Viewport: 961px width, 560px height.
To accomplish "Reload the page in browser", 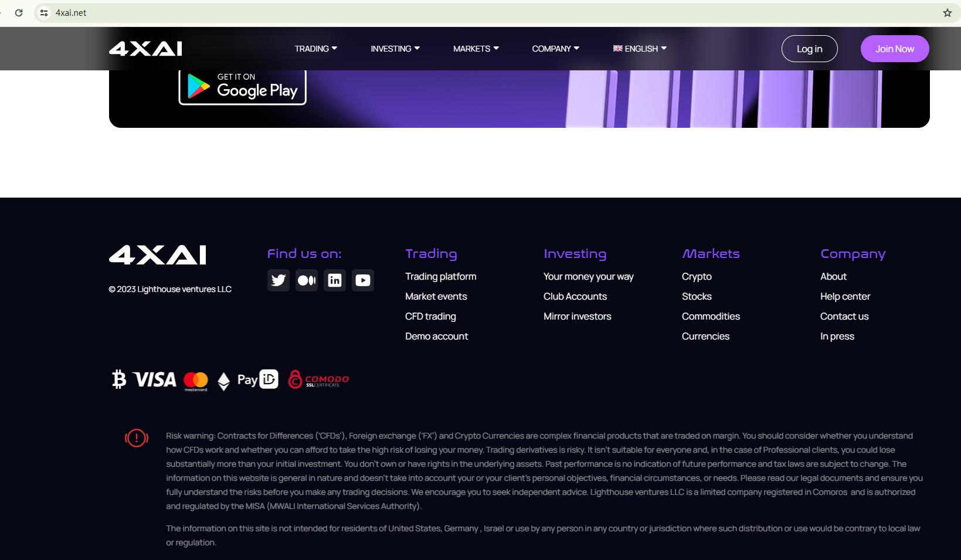I will click(x=19, y=13).
